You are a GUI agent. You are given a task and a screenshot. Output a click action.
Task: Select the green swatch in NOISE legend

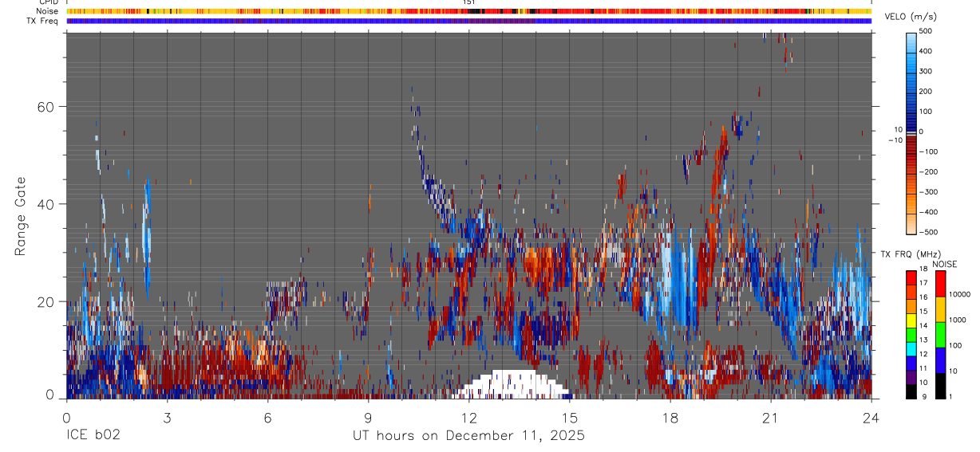939,334
